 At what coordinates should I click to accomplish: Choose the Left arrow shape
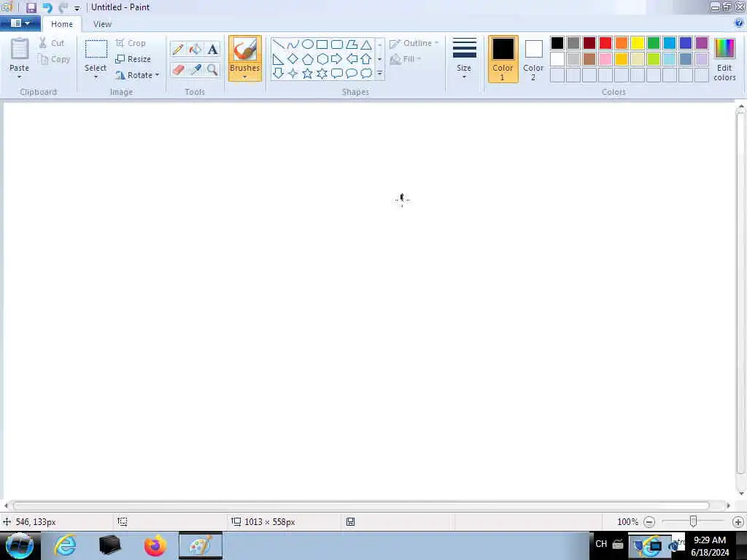click(x=352, y=59)
